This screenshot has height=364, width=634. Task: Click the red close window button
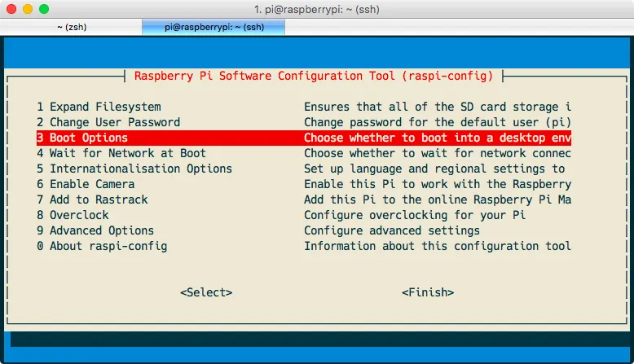point(11,9)
